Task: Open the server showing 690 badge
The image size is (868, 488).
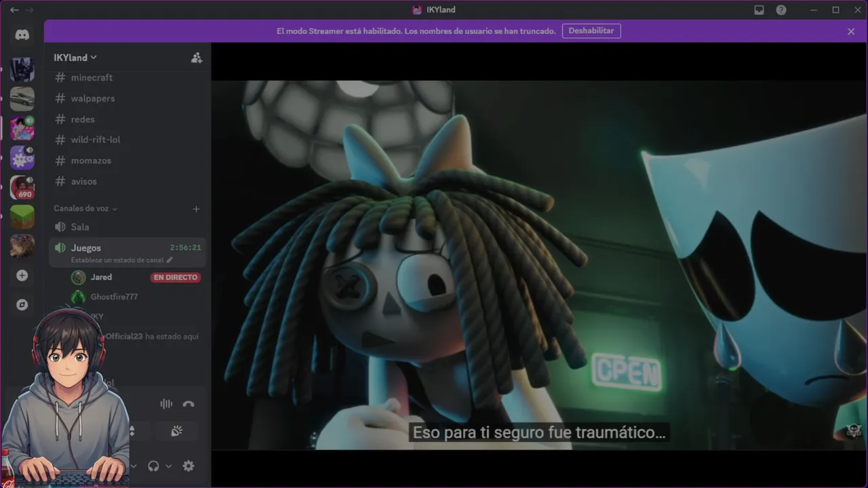Action: (22, 188)
